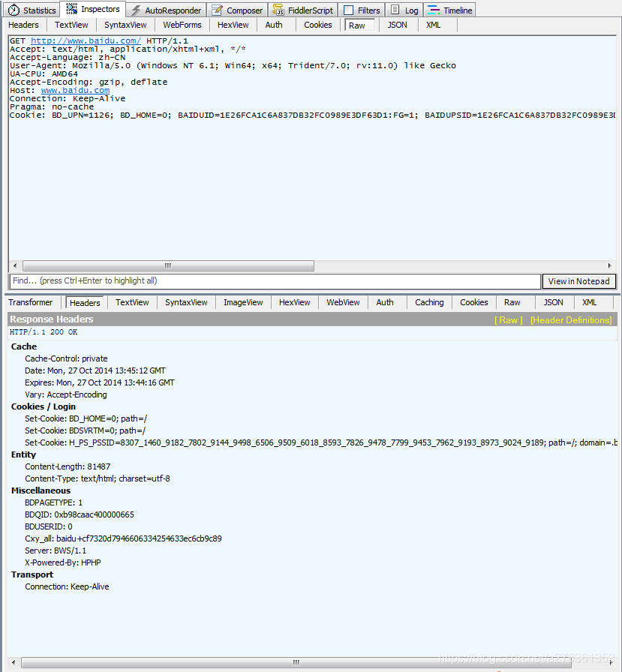Click the [Raw] link in Response Headers
622x672 pixels.
[509, 320]
